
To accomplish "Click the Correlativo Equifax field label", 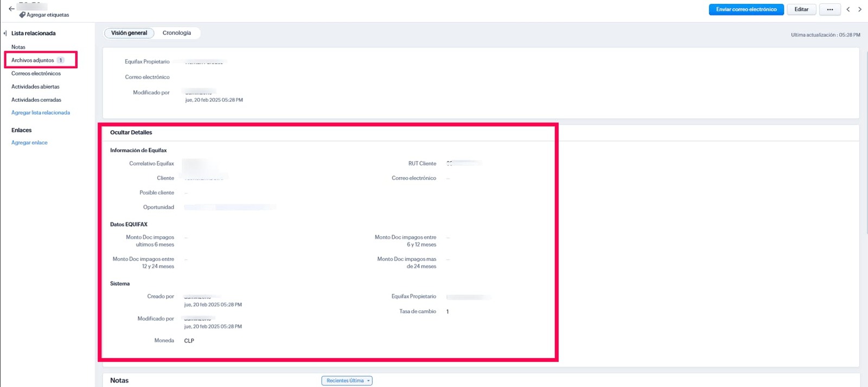I will click(151, 163).
